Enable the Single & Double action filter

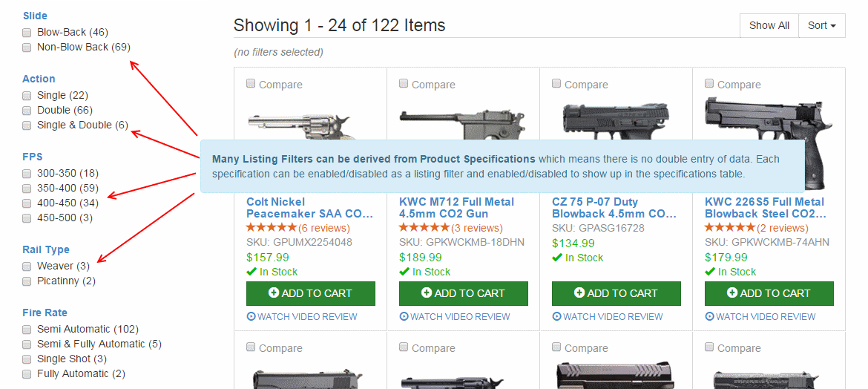point(27,125)
